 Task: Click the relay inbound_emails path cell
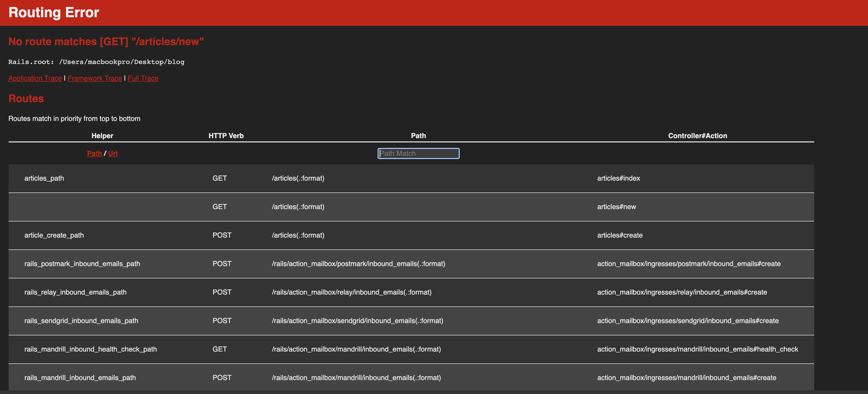tap(352, 292)
